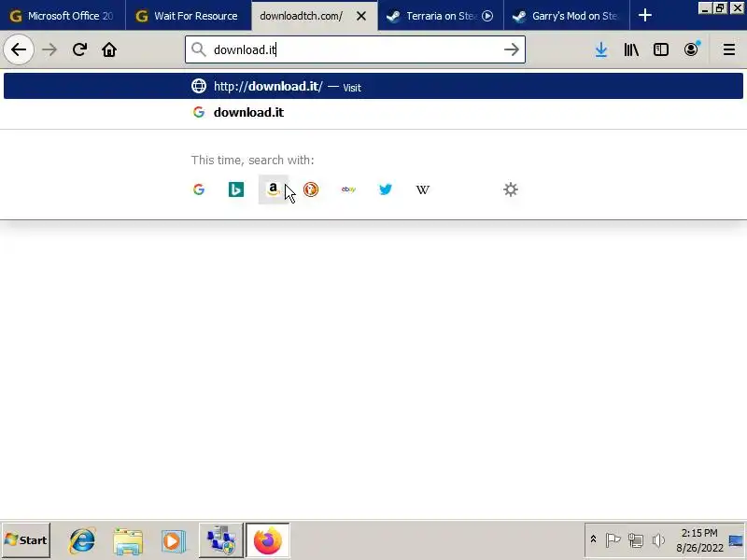This screenshot has width=747, height=560.
Task: Open the volume speaker tray icon
Action: click(658, 540)
